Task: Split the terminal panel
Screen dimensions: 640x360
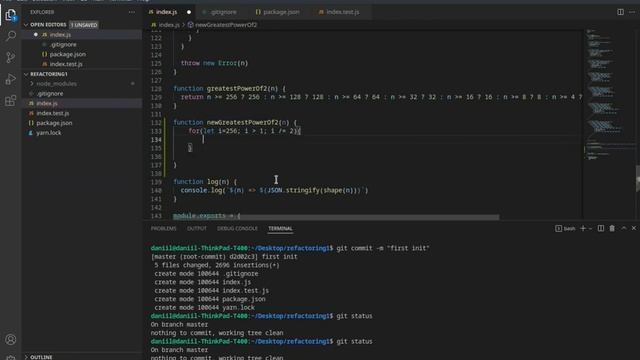Action: pos(600,229)
